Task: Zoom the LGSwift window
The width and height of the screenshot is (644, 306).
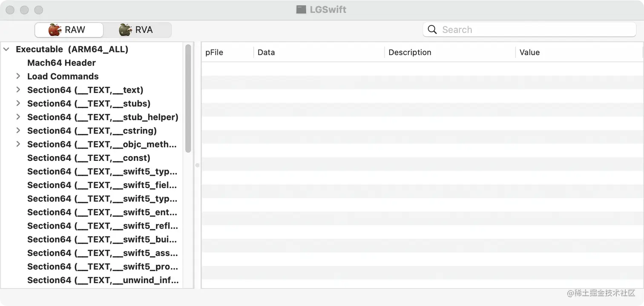Action: click(39, 10)
